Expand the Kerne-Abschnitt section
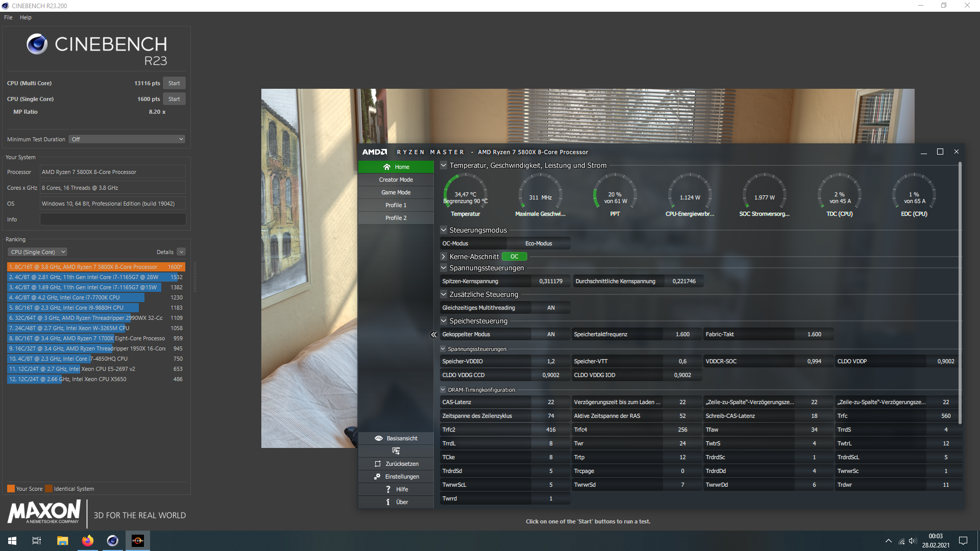 (x=444, y=257)
